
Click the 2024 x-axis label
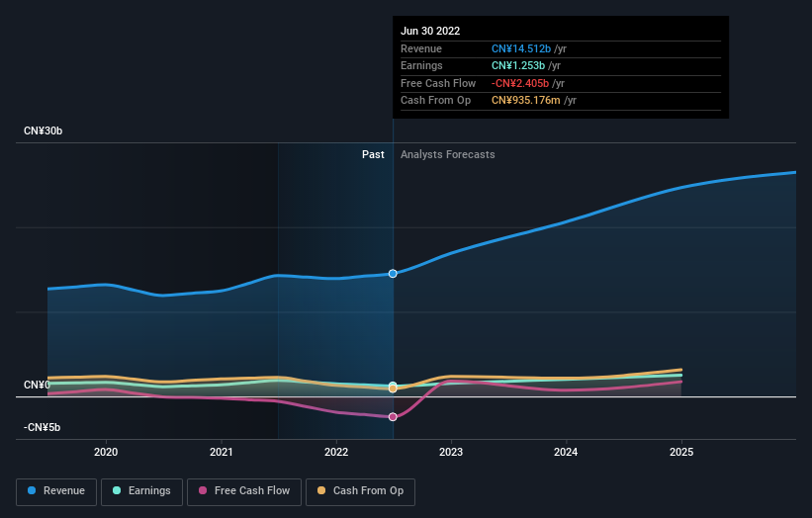566,452
